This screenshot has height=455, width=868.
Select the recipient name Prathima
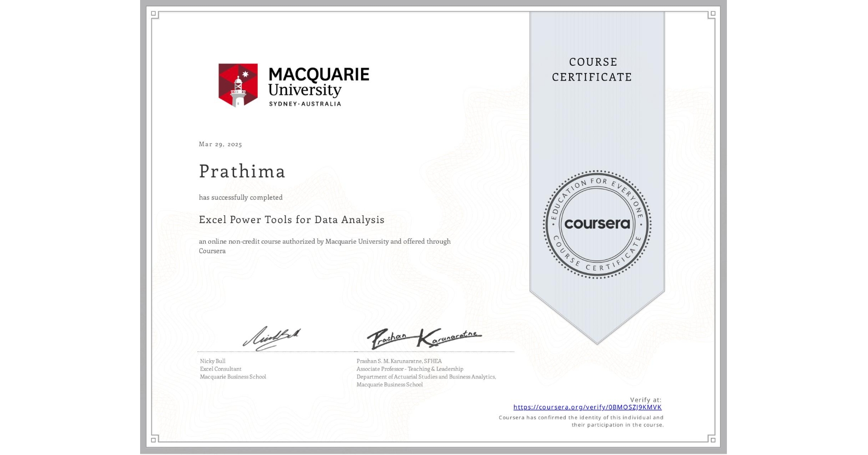tap(242, 172)
